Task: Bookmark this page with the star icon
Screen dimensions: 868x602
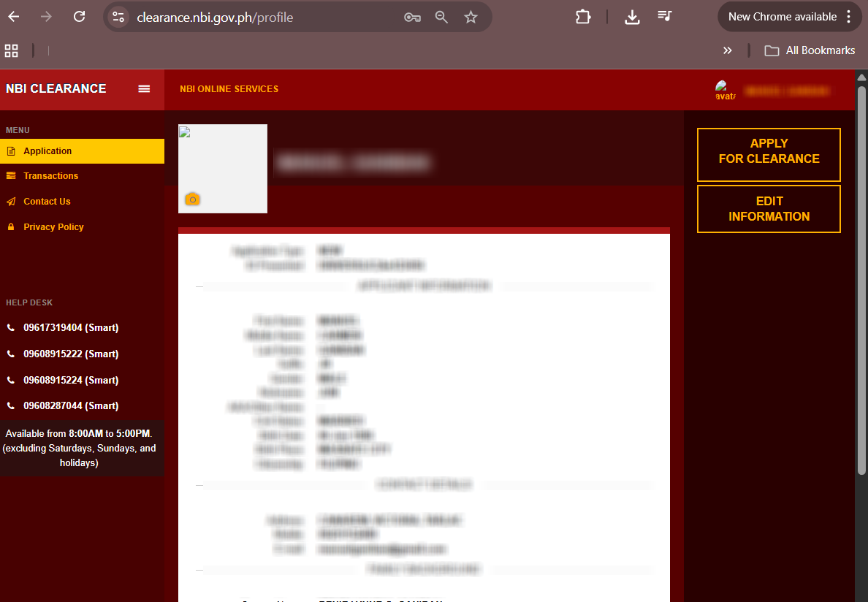Action: click(x=471, y=17)
